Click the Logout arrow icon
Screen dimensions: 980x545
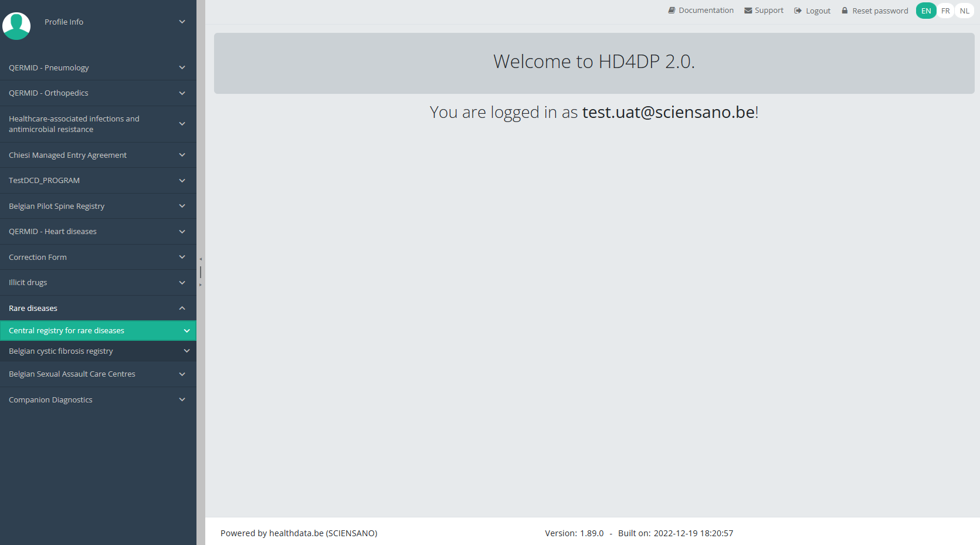[x=798, y=11]
